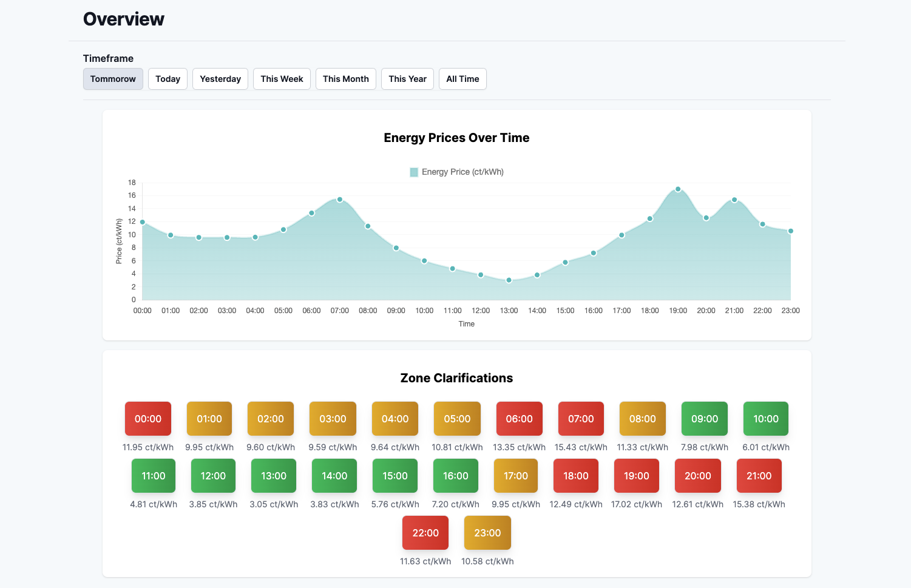Click the Zone Clarifications heading

pos(456,378)
